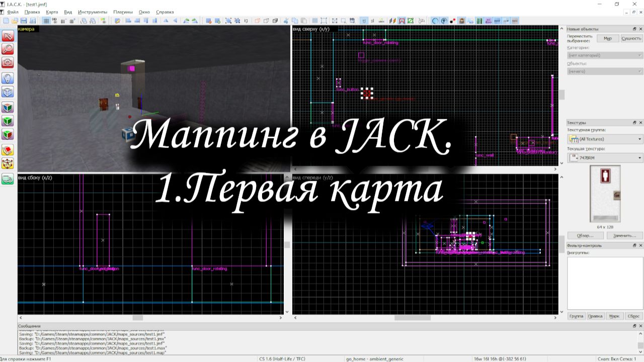Close the Сообщения panel
644x362 pixels.
pos(640,326)
